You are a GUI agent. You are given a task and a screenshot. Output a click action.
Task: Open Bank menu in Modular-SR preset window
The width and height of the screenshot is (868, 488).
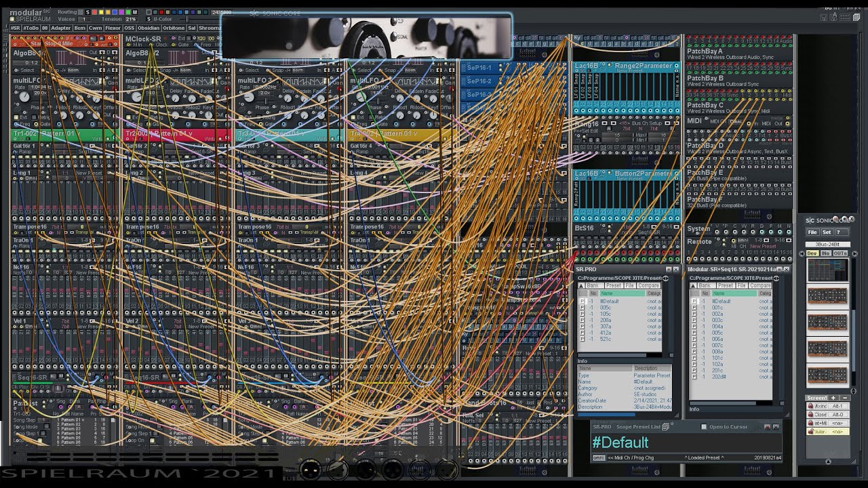707,285
